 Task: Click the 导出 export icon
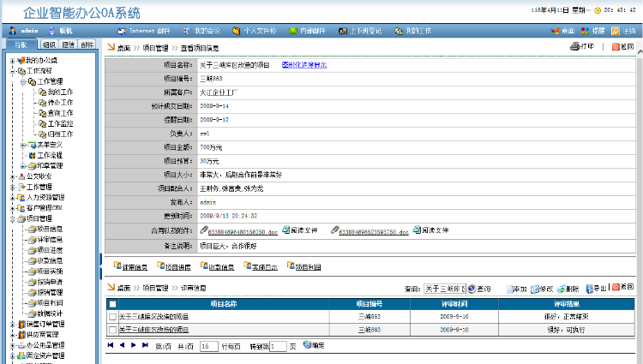tap(589, 289)
